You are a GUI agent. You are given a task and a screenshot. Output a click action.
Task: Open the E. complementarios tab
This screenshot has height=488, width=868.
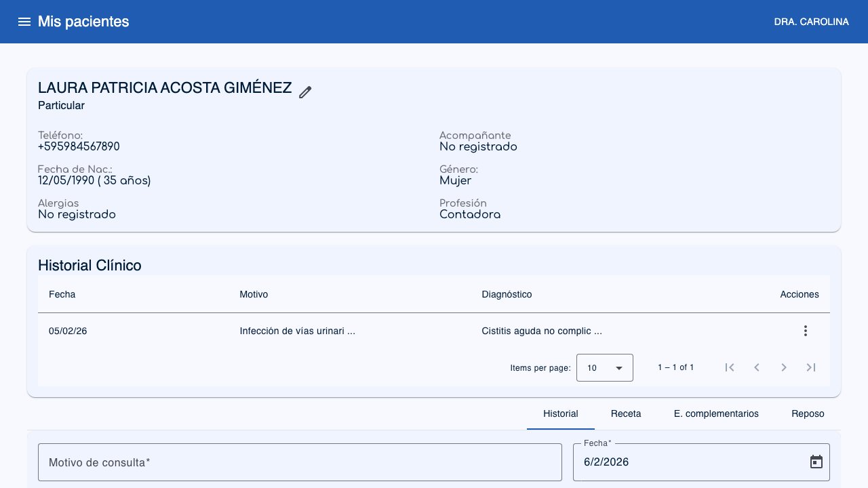(716, 413)
